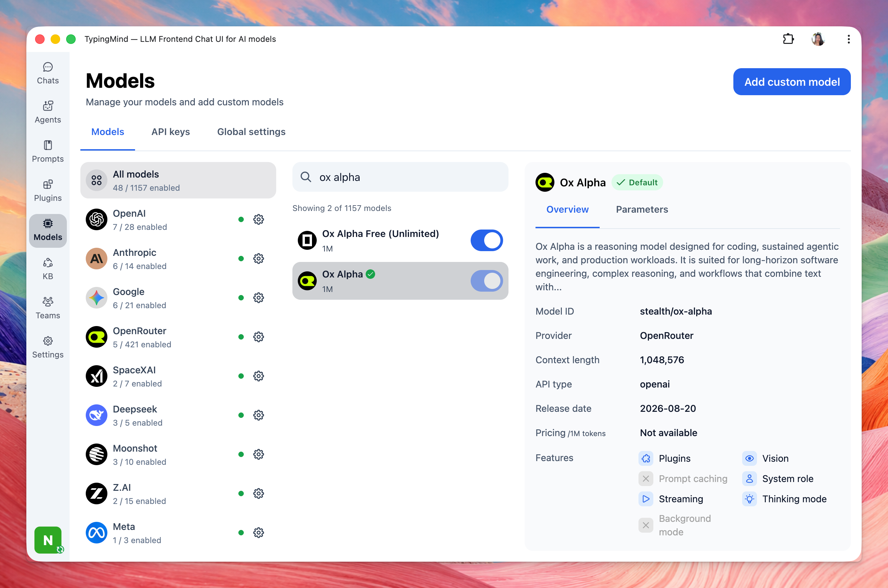Open the KB knowledge base section
The image size is (888, 588).
(48, 269)
